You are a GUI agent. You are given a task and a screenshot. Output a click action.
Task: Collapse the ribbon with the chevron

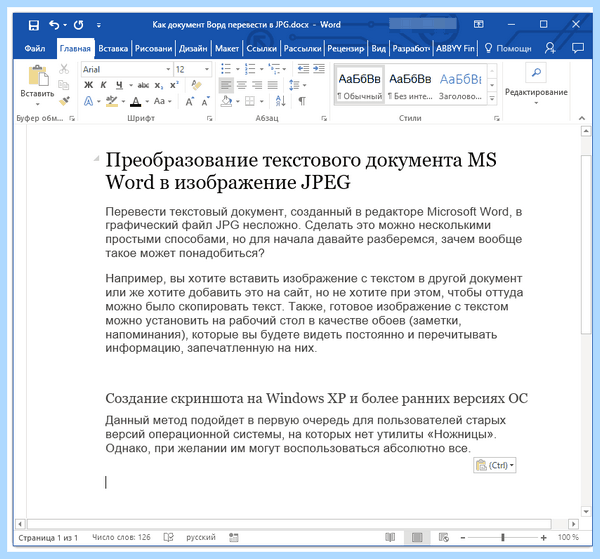(x=582, y=118)
